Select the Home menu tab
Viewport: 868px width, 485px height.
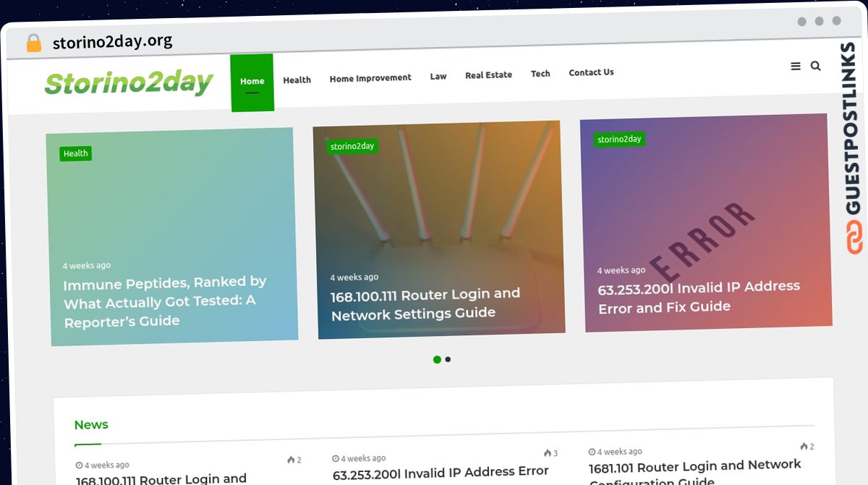(x=252, y=83)
